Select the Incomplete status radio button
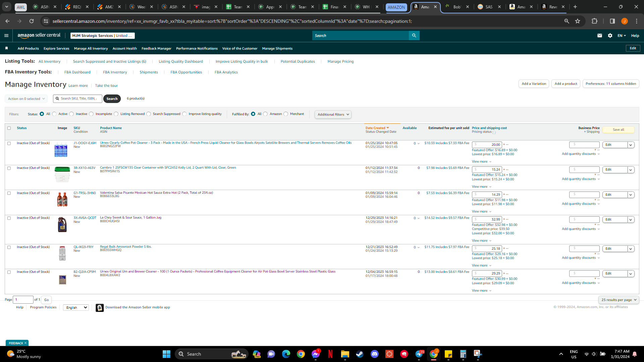This screenshot has width=644, height=362. point(91,114)
